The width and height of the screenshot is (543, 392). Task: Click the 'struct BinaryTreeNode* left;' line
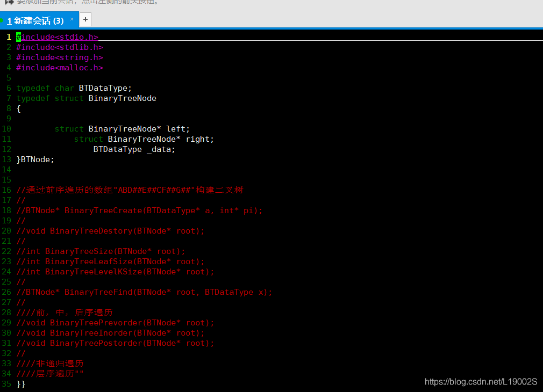click(x=122, y=129)
